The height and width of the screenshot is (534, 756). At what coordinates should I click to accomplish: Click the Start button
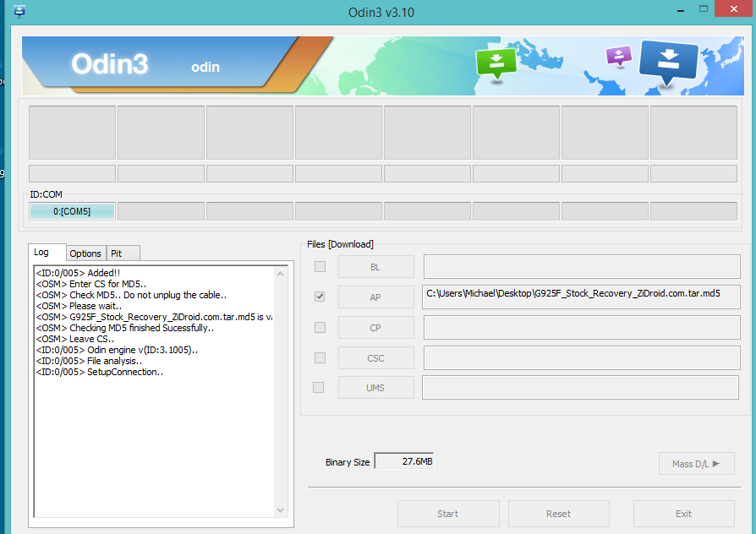[x=448, y=514]
